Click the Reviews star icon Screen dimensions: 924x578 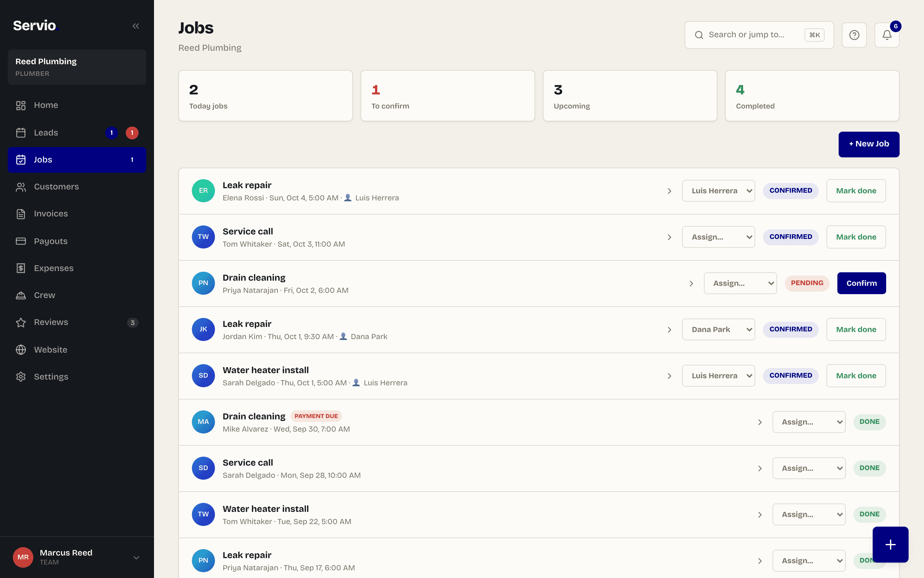pyautogui.click(x=21, y=322)
